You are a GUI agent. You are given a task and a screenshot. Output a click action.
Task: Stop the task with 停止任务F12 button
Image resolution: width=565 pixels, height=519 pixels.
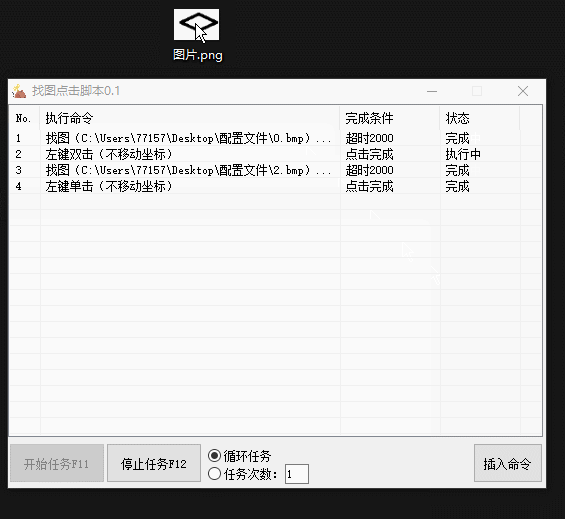[x=154, y=463]
